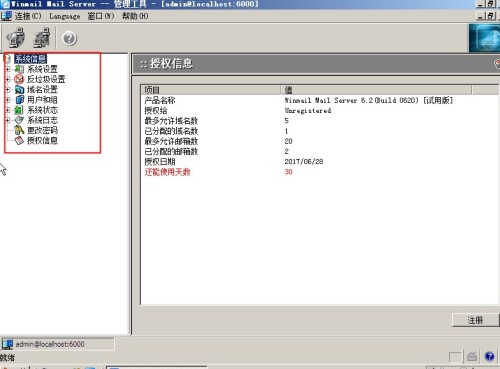Click the 已分配的邮箱数 row label
The image size is (500, 369).
click(x=171, y=151)
